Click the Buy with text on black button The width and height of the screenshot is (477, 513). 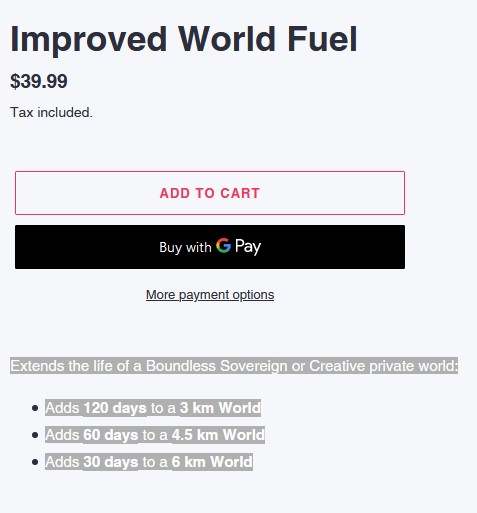(x=185, y=247)
